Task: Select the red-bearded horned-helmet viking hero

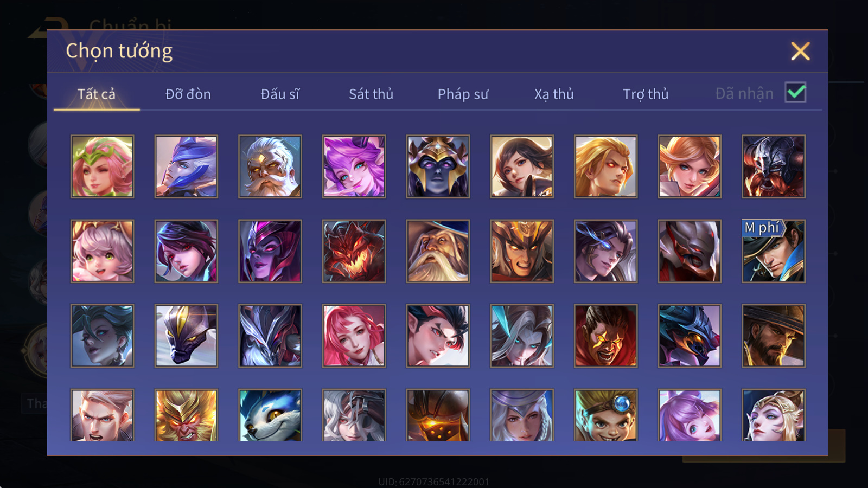Action: [x=774, y=166]
